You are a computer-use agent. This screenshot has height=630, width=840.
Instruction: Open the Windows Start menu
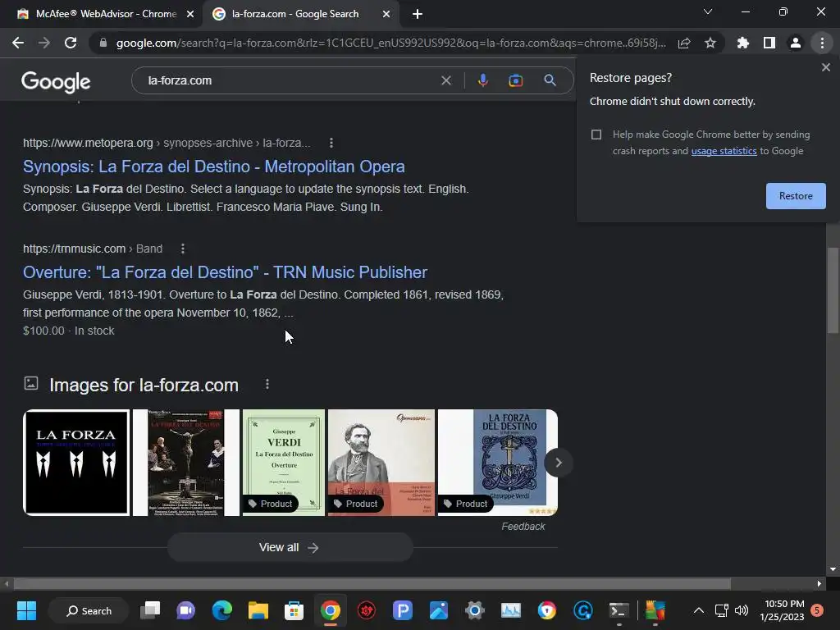[x=26, y=610]
